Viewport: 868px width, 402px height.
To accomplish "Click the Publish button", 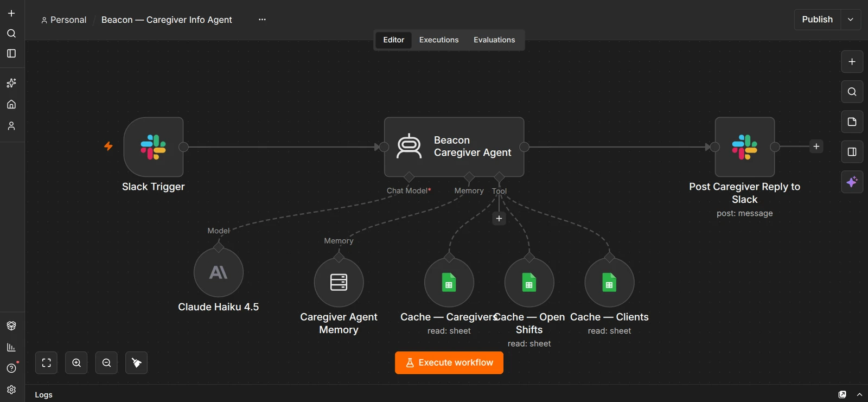I will (818, 20).
